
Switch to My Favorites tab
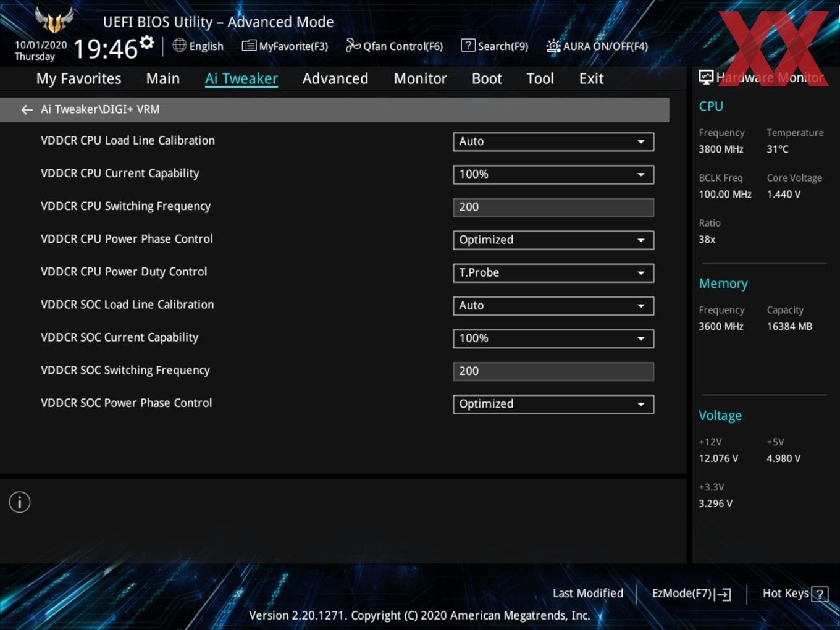(x=78, y=78)
